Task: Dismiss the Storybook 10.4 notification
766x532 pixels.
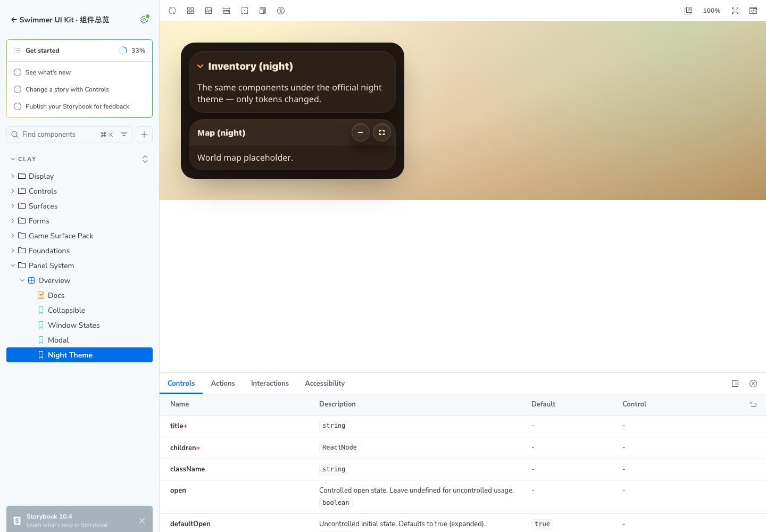Action: pos(142,521)
